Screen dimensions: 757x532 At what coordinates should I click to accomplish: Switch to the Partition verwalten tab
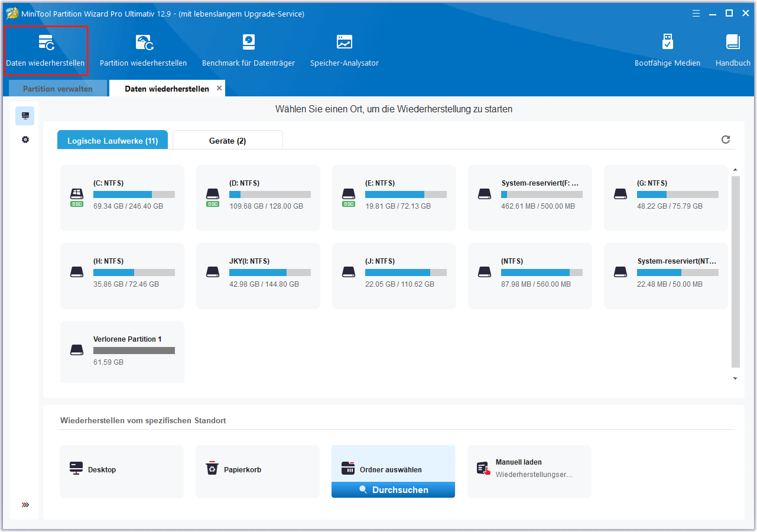[58, 89]
